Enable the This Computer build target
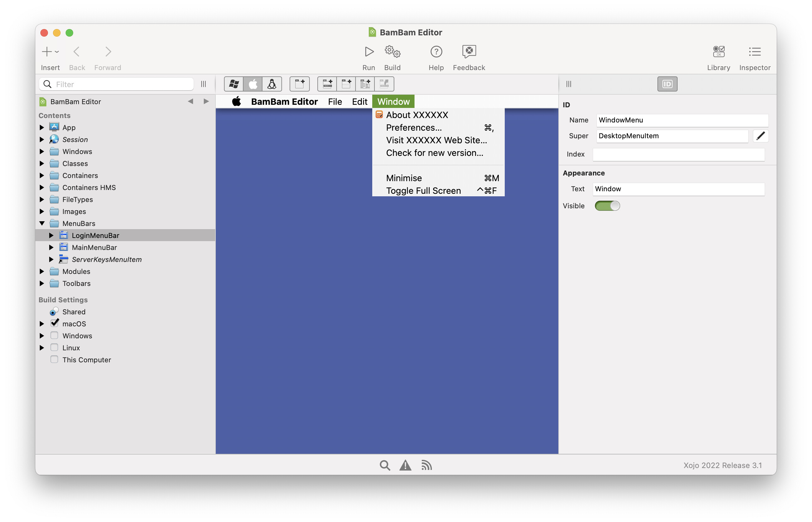812x522 pixels. [x=54, y=359]
